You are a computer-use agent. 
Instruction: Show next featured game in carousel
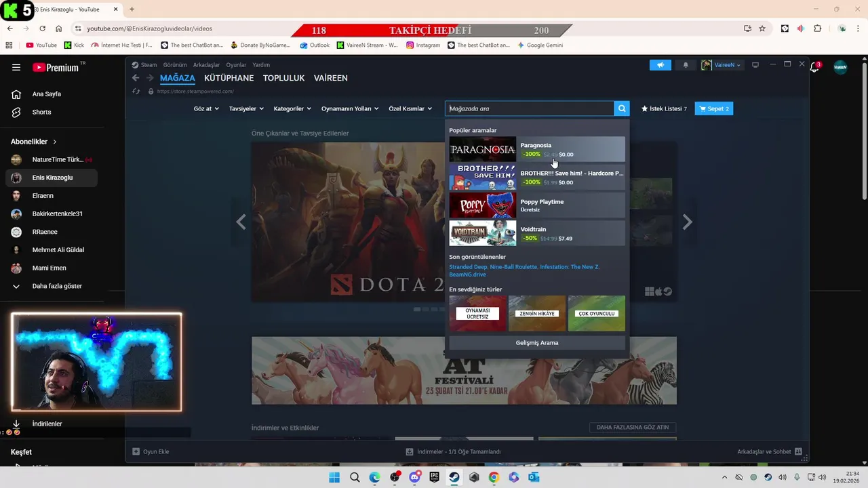point(687,222)
